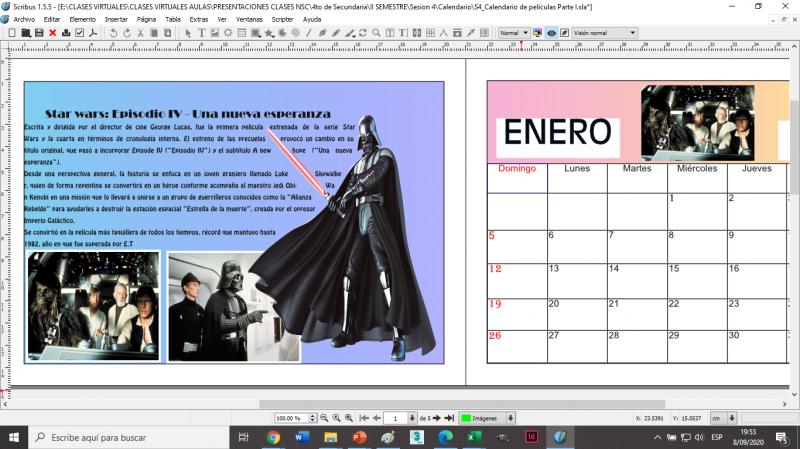Open the Archivo menu
800x449 pixels.
click(24, 19)
